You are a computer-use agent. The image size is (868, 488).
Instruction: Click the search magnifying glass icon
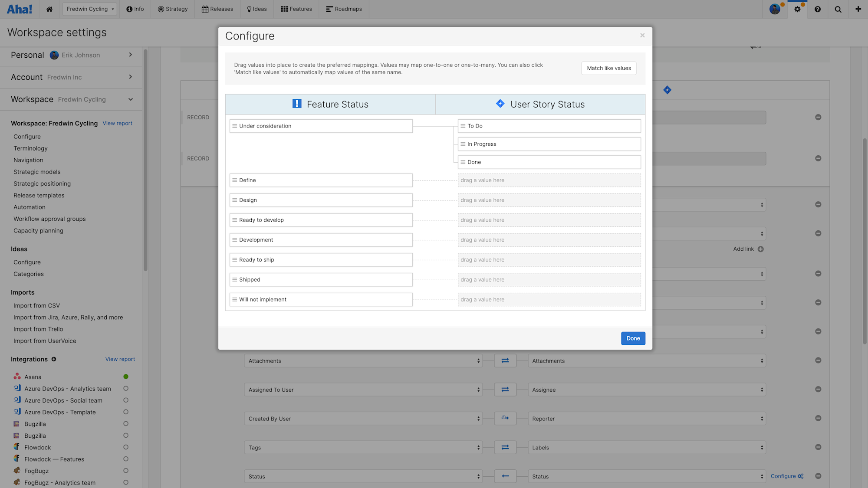(x=838, y=9)
